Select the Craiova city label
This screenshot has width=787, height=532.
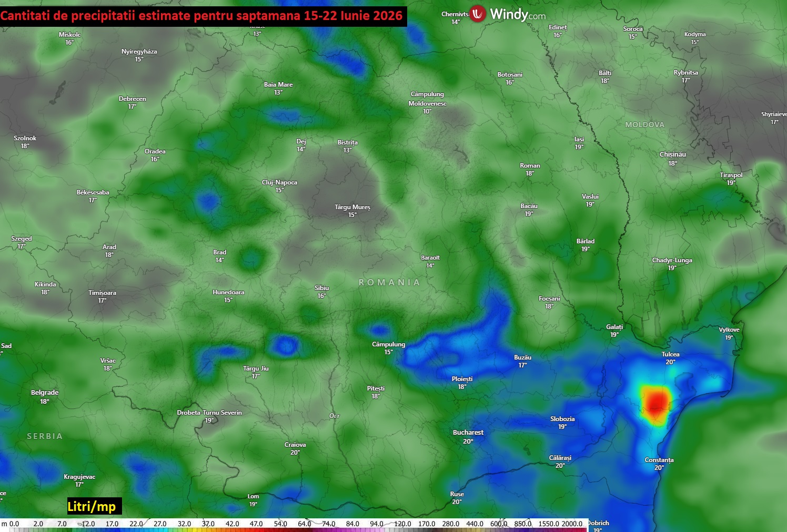click(x=295, y=445)
